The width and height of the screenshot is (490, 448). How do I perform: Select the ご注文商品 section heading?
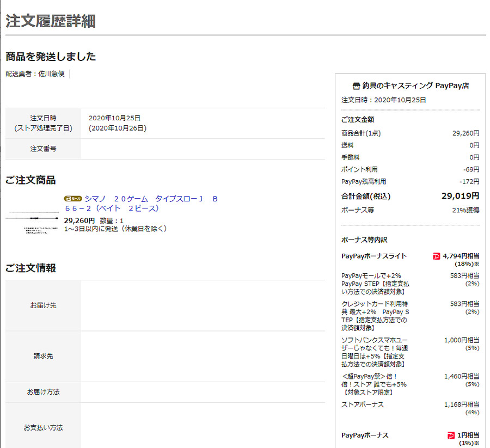click(x=30, y=180)
